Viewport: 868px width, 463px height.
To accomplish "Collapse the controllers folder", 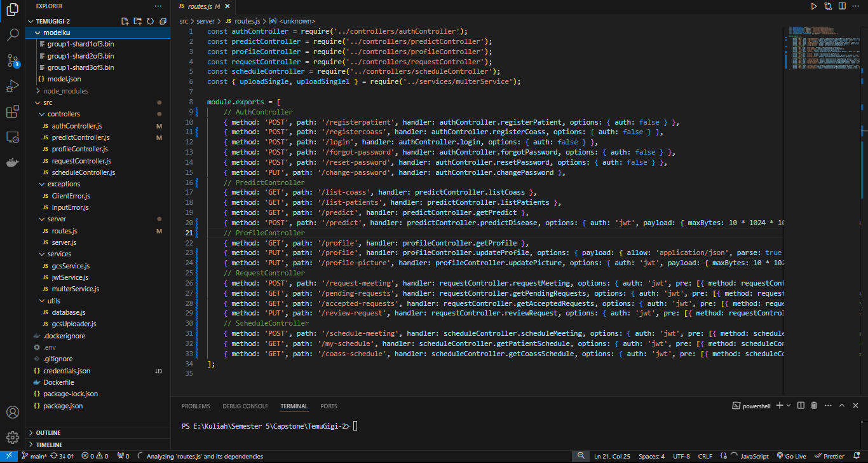I will click(64, 114).
